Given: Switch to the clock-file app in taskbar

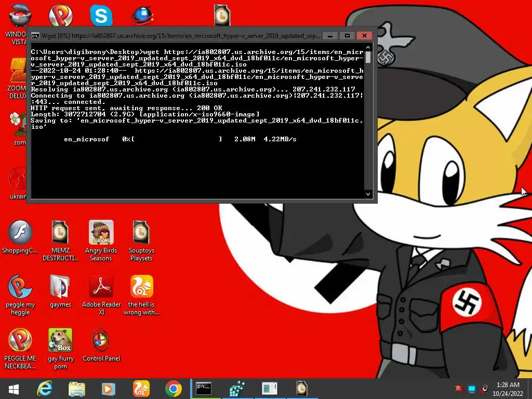Looking at the screenshot, I should click(302, 389).
